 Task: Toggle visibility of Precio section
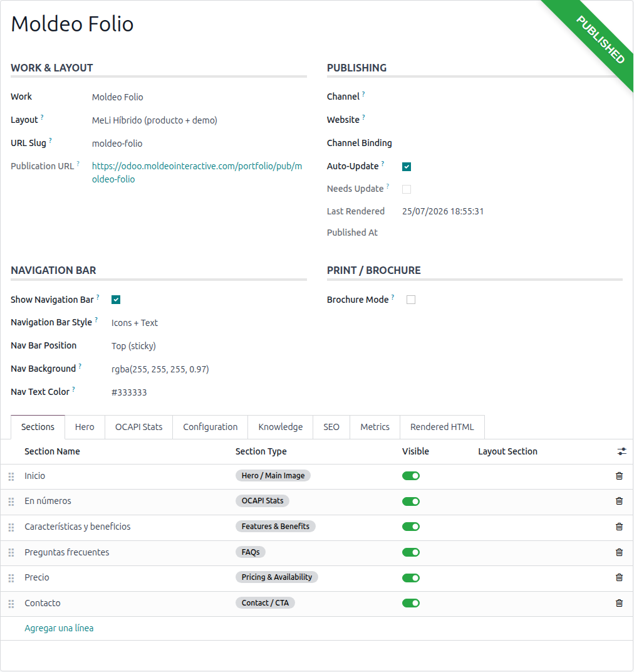[411, 578]
